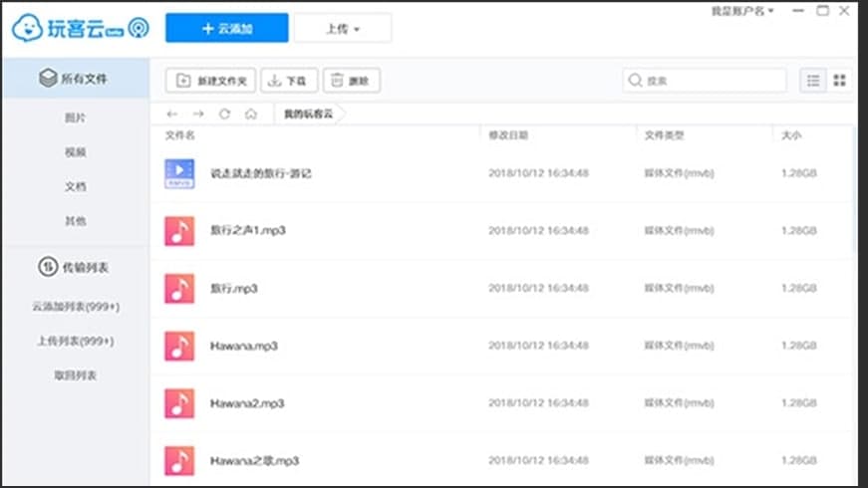
Task: Select 传输列表 in the sidebar
Action: [x=76, y=267]
